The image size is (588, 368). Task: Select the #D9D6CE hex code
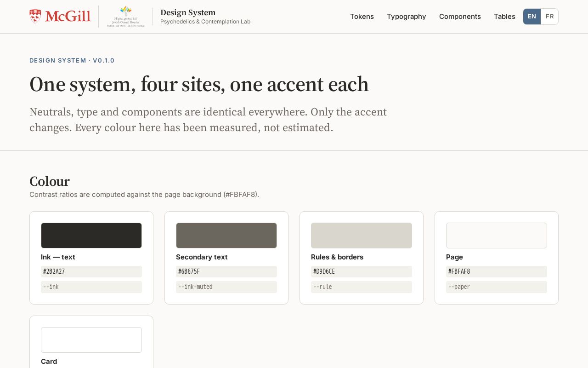(362, 271)
